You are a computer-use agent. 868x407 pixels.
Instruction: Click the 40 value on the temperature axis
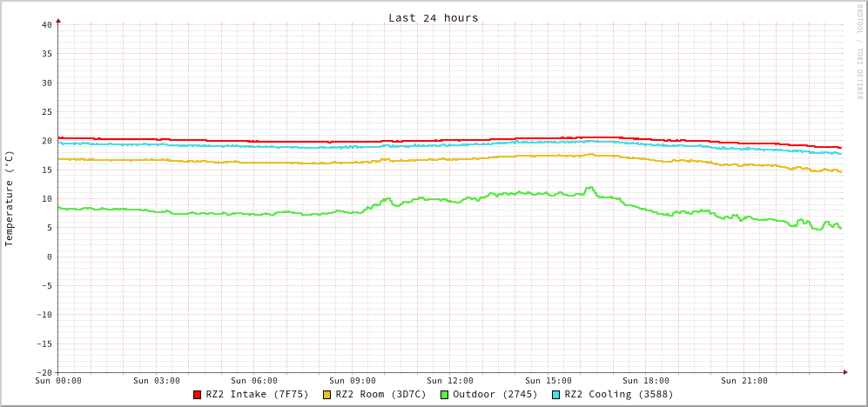tap(46, 24)
